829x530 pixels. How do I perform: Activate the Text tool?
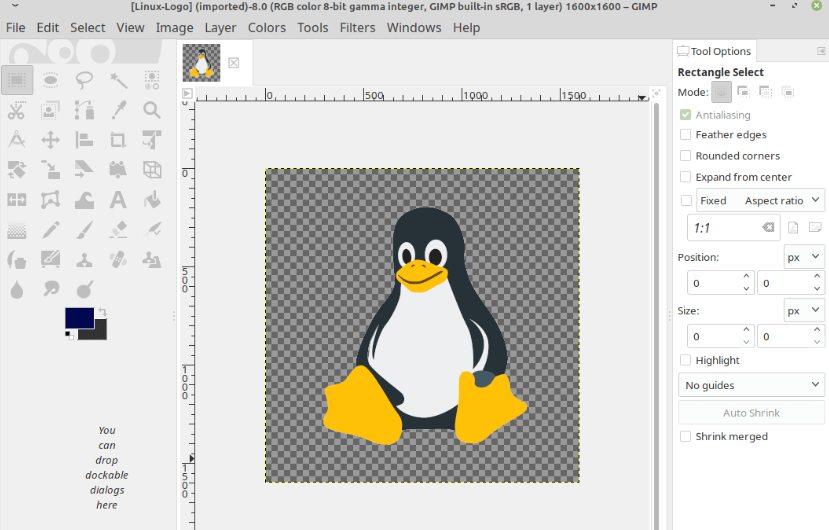pyautogui.click(x=118, y=200)
